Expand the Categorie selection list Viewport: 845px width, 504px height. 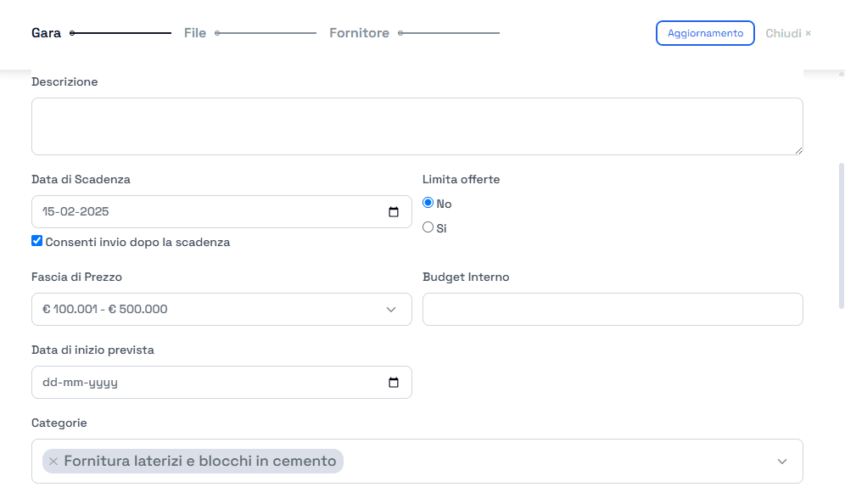tap(781, 461)
